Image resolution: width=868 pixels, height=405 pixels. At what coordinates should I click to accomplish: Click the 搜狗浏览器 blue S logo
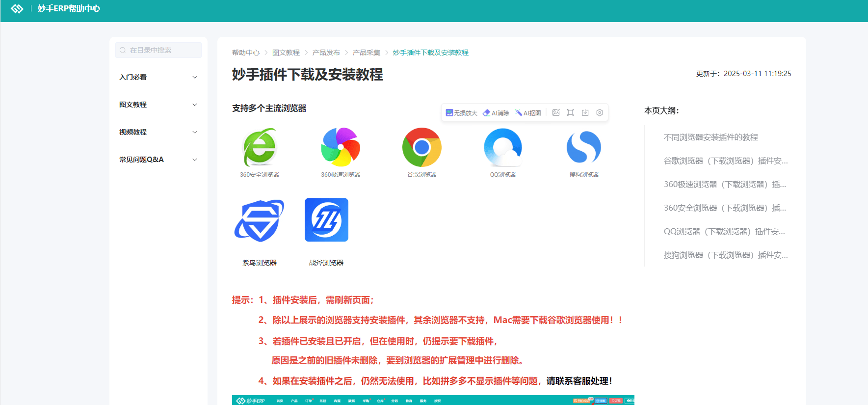(x=584, y=147)
